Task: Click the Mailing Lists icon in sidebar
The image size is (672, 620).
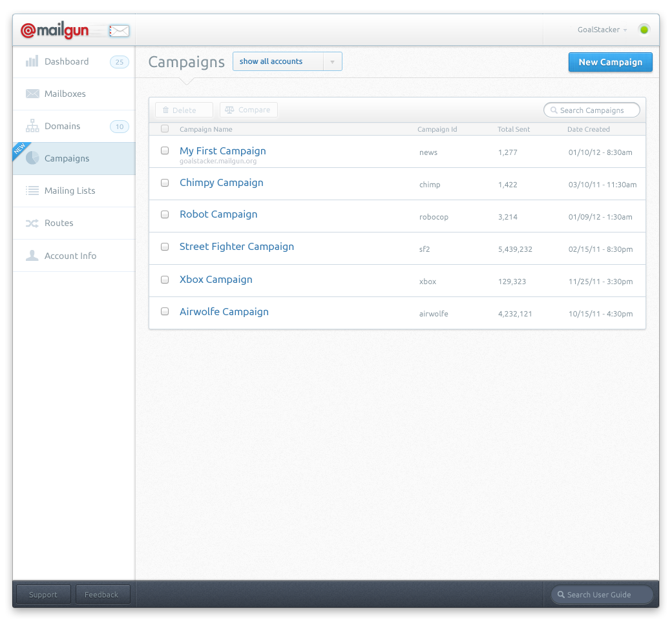Action: click(x=32, y=191)
